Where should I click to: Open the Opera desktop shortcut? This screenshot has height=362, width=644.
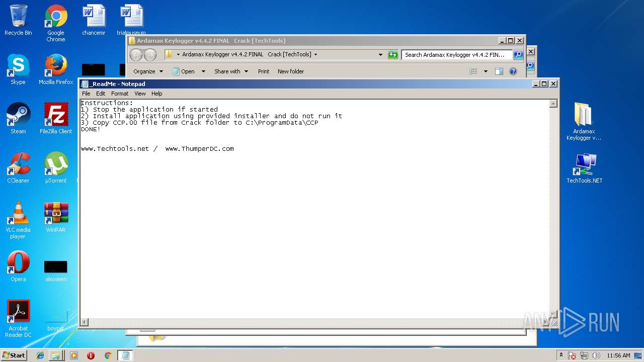tap(18, 266)
